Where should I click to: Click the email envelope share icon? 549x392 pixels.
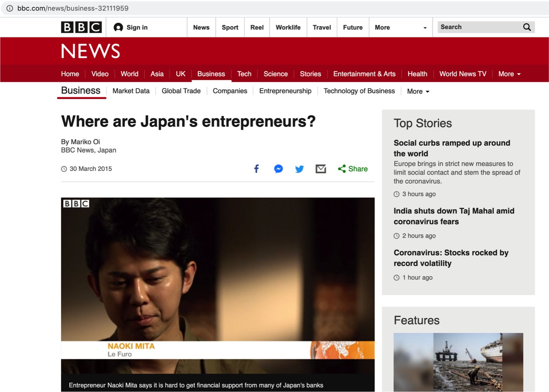(x=321, y=169)
